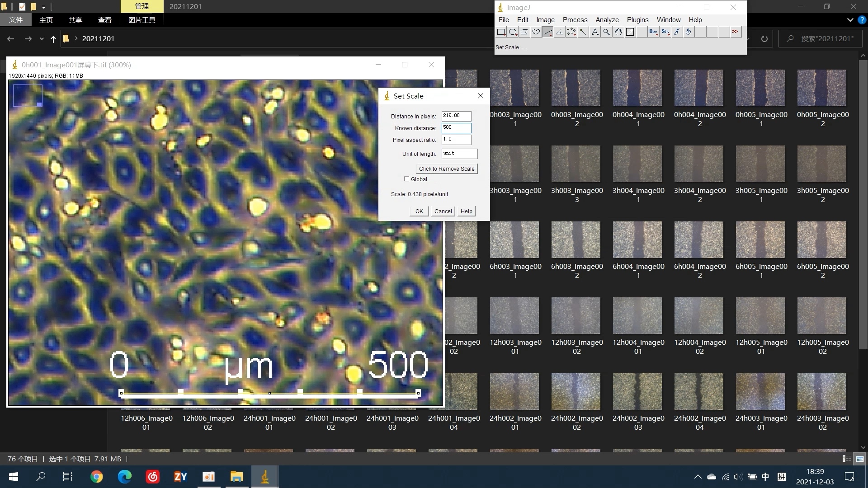Click Cancel to dismiss Set Scale
This screenshot has width=868, height=488.
point(442,211)
